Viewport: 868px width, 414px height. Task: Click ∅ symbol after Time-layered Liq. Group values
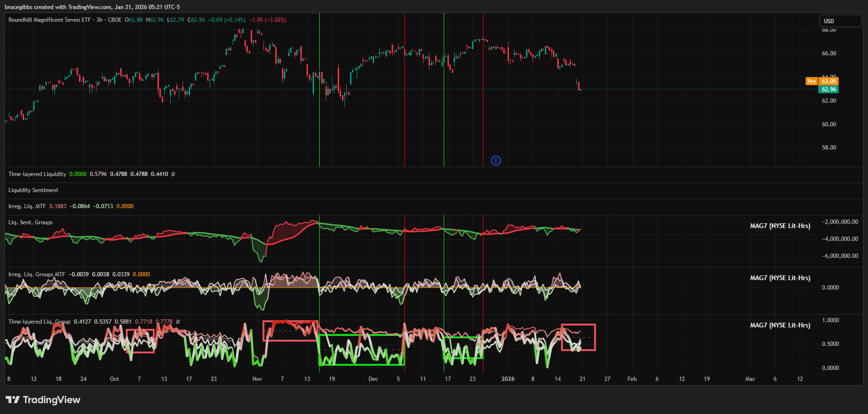178,322
